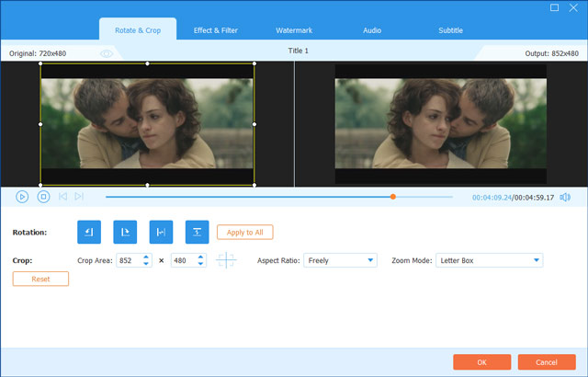Click the crop height field showing 480
Image resolution: width=588 pixels, height=377 pixels.
184,260
